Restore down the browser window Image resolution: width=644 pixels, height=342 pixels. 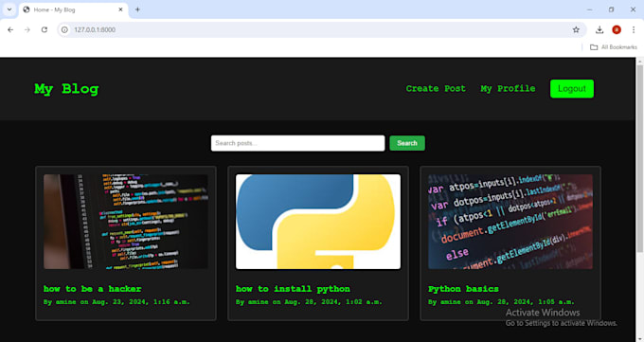pos(611,9)
